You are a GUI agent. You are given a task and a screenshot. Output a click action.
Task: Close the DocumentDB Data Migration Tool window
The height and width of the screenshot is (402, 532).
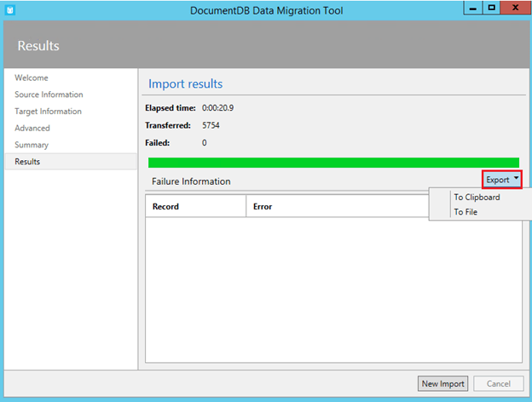coord(515,7)
